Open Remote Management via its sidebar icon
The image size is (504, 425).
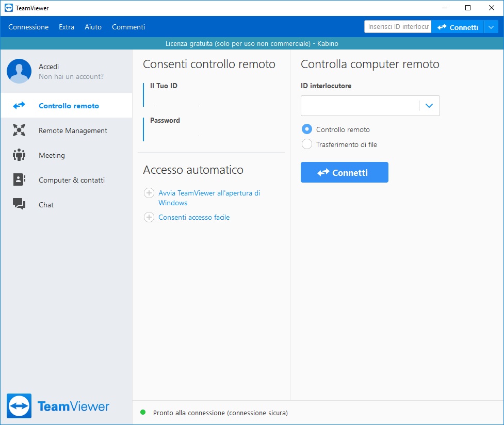[x=19, y=130]
